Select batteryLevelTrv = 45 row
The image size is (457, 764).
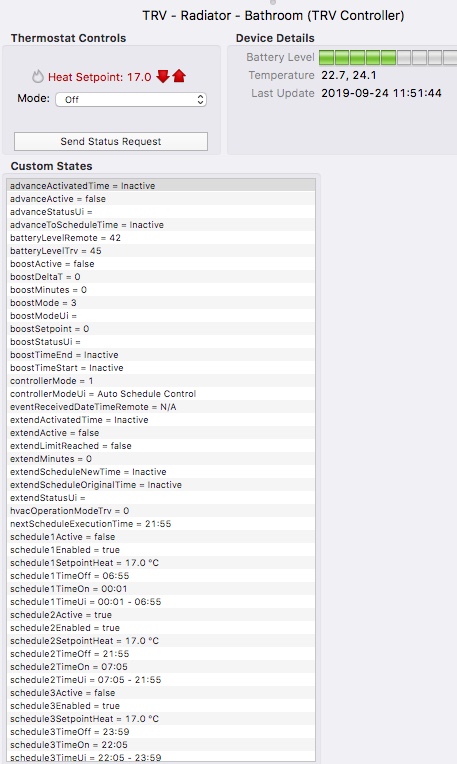[x=161, y=250]
